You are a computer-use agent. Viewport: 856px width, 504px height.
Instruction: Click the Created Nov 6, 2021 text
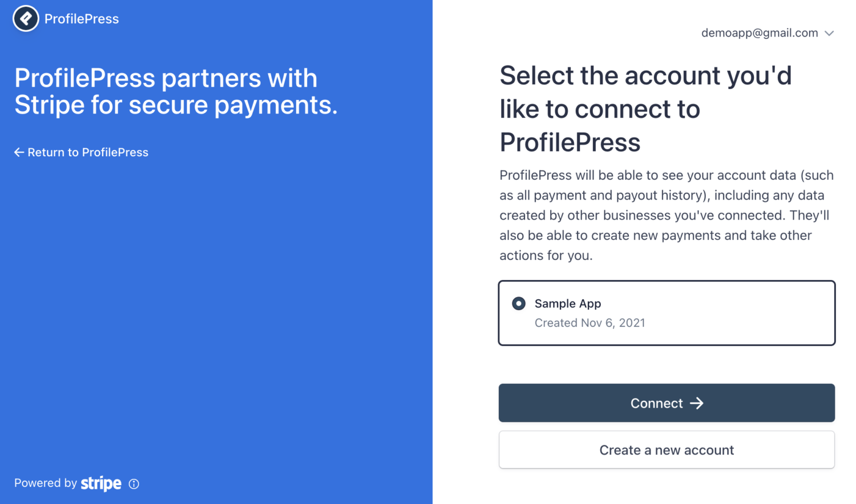click(x=589, y=323)
